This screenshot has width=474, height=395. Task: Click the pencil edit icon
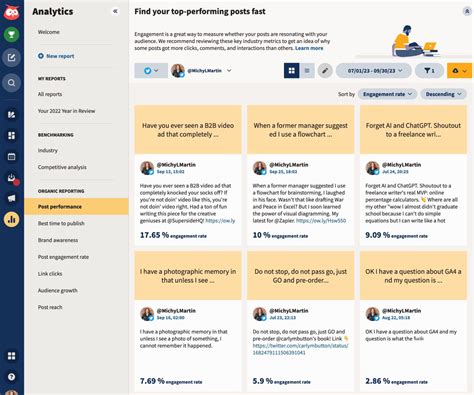pos(325,71)
